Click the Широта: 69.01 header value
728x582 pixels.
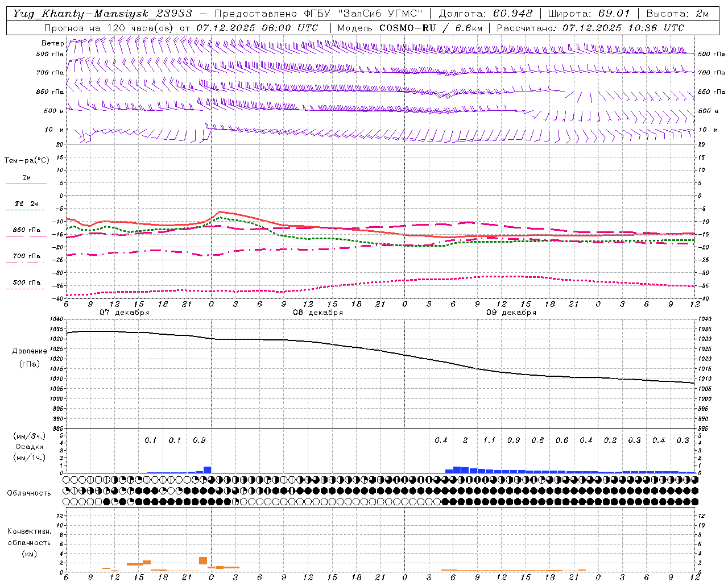(x=589, y=13)
